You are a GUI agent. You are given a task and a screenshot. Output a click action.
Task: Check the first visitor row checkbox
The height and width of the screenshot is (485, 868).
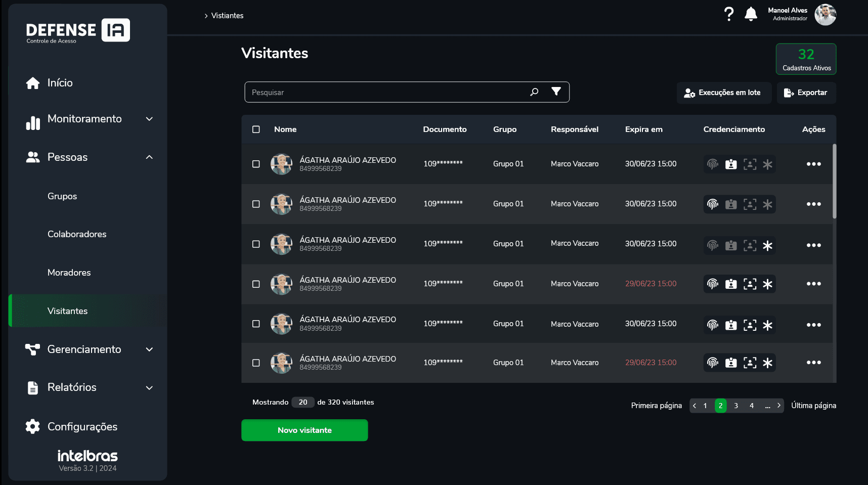[x=256, y=164]
